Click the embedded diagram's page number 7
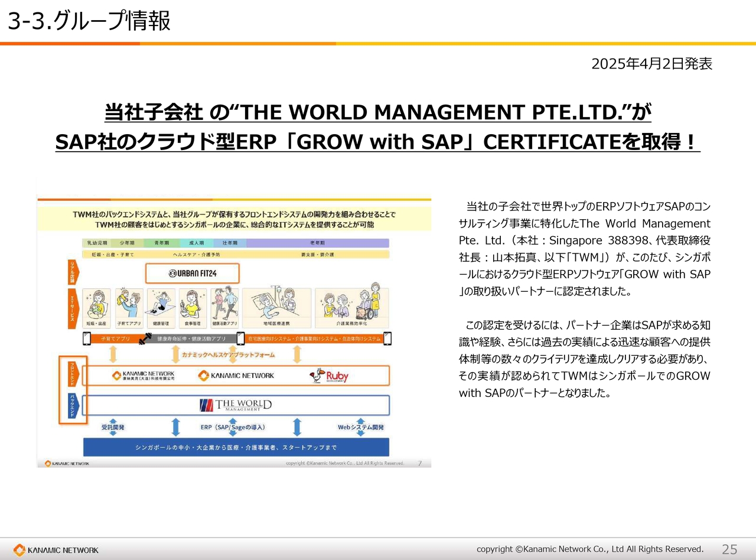The height and width of the screenshot is (560, 756). tap(420, 463)
